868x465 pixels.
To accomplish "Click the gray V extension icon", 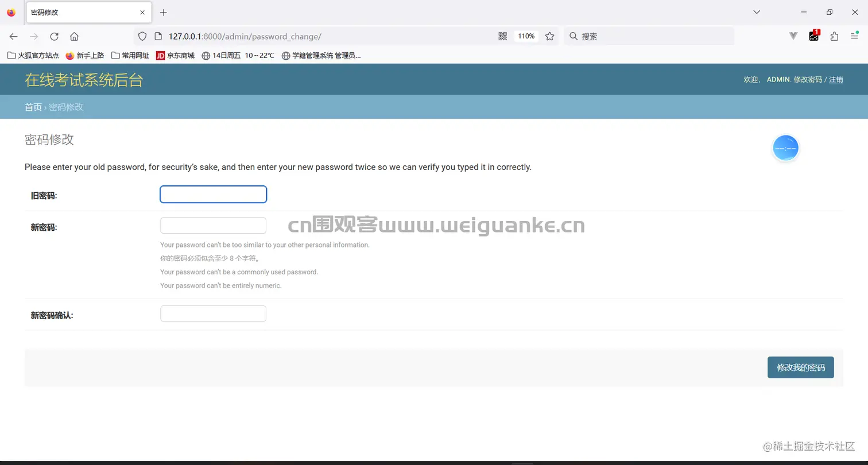I will tap(793, 36).
